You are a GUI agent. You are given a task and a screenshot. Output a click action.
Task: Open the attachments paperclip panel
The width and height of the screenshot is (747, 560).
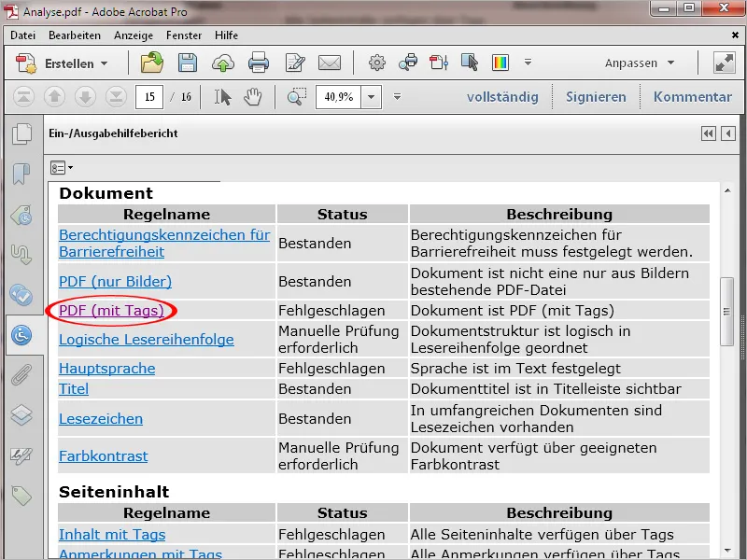[21, 375]
